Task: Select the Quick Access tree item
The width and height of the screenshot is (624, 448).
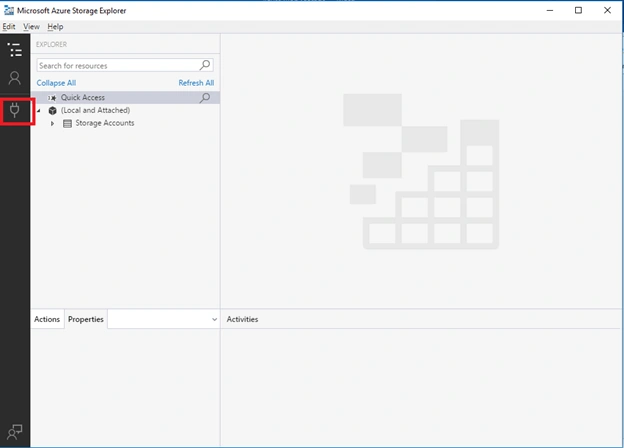Action: 125,97
